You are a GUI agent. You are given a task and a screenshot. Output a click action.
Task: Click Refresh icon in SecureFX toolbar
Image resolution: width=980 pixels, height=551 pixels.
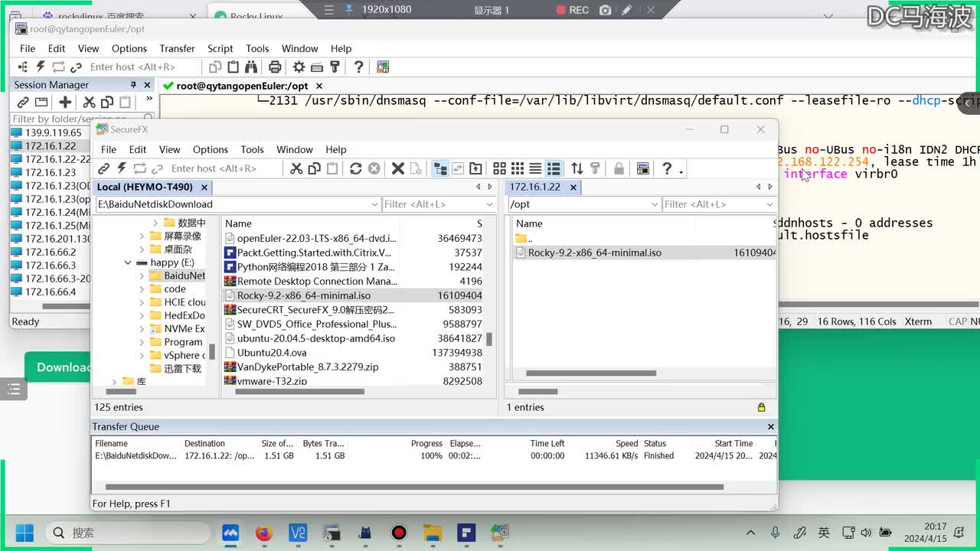pyautogui.click(x=356, y=168)
